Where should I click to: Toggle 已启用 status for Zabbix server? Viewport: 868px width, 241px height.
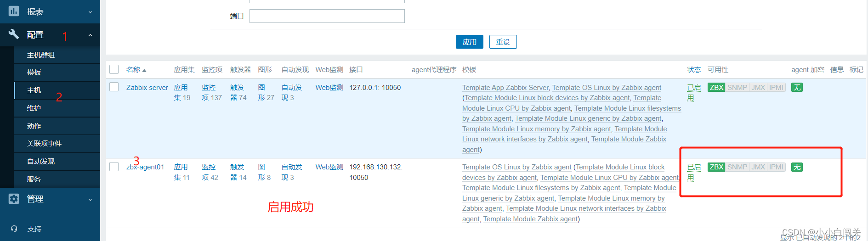694,92
